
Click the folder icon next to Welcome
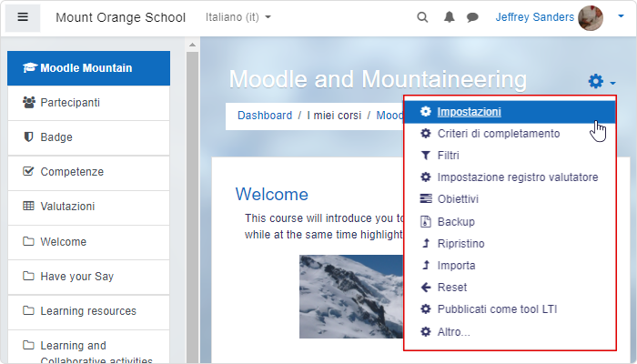(28, 241)
